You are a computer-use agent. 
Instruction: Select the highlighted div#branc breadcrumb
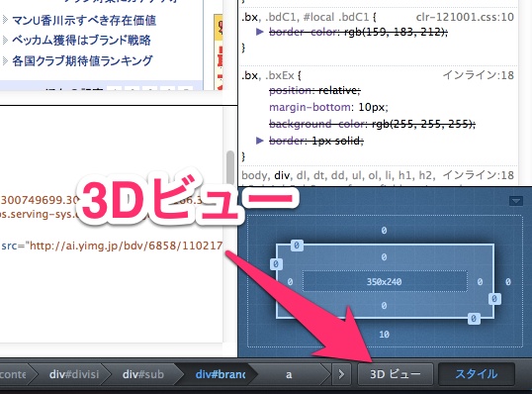(221, 374)
